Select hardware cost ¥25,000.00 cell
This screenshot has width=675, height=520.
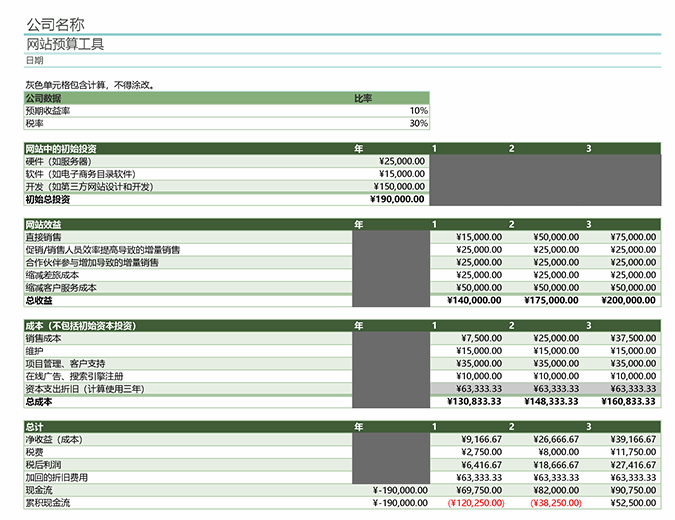point(402,161)
